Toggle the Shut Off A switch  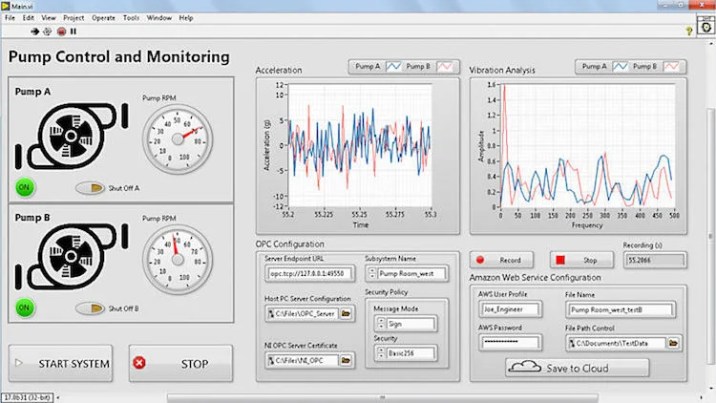pos(90,188)
